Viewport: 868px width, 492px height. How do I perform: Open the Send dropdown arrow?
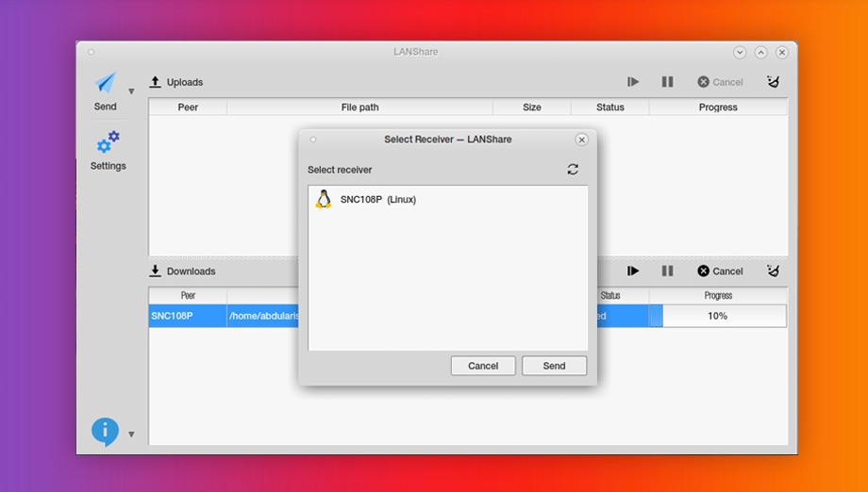coord(131,91)
